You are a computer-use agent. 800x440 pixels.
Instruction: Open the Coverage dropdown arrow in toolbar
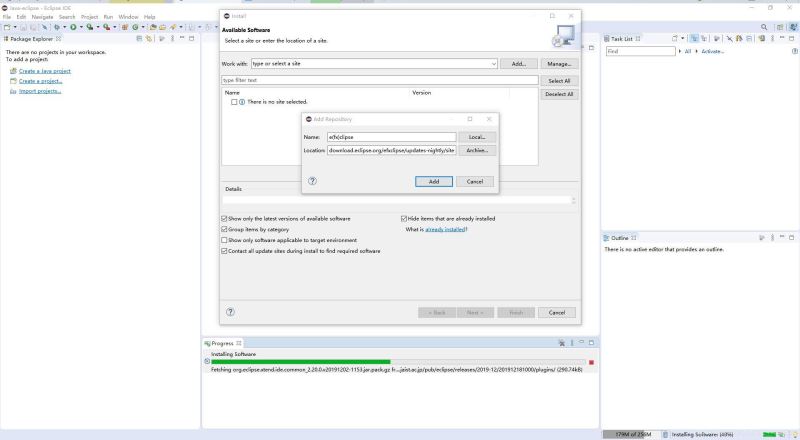(x=98, y=27)
